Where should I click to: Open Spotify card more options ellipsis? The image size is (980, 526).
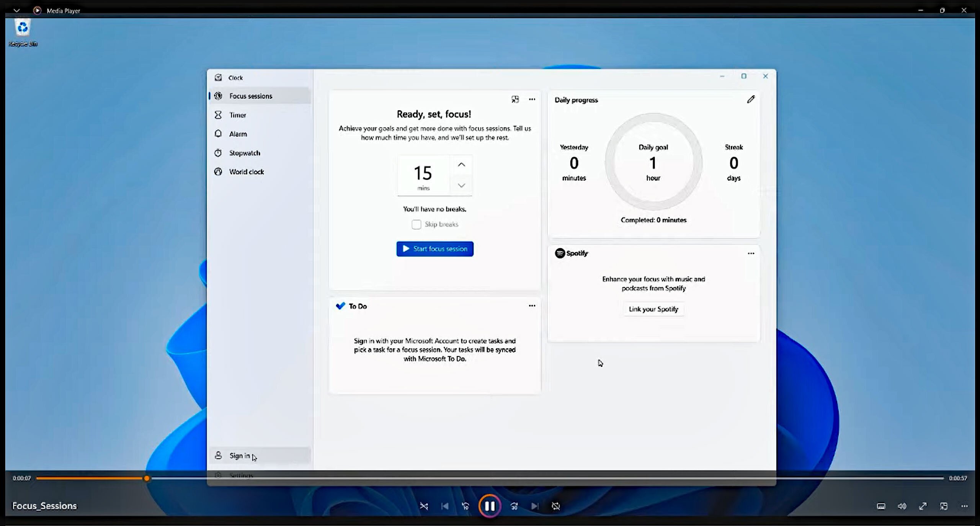(751, 253)
